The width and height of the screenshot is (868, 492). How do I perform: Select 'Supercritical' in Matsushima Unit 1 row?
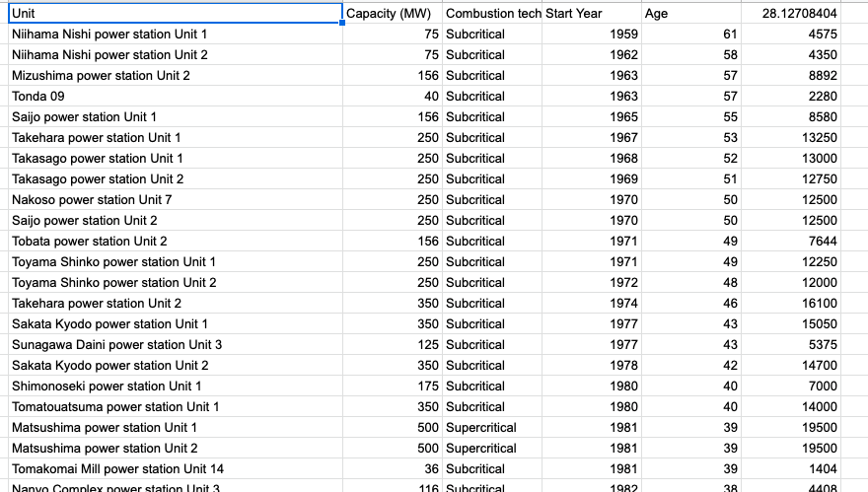coord(492,427)
